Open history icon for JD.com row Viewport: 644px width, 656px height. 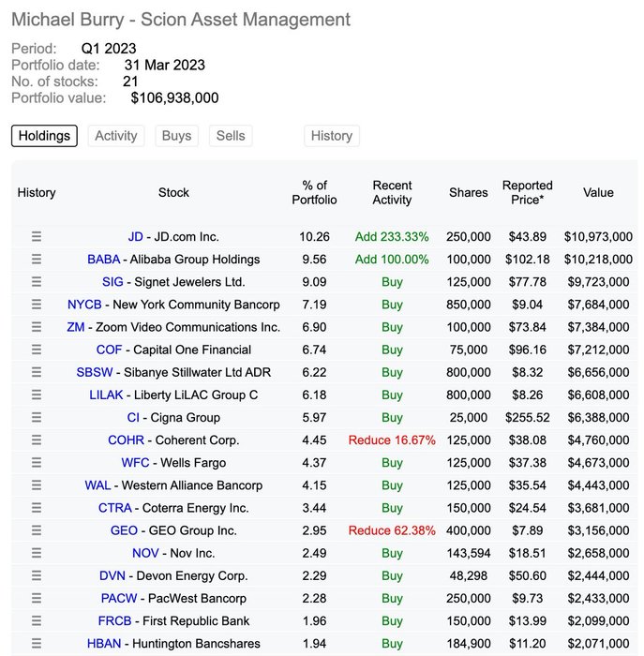(37, 237)
